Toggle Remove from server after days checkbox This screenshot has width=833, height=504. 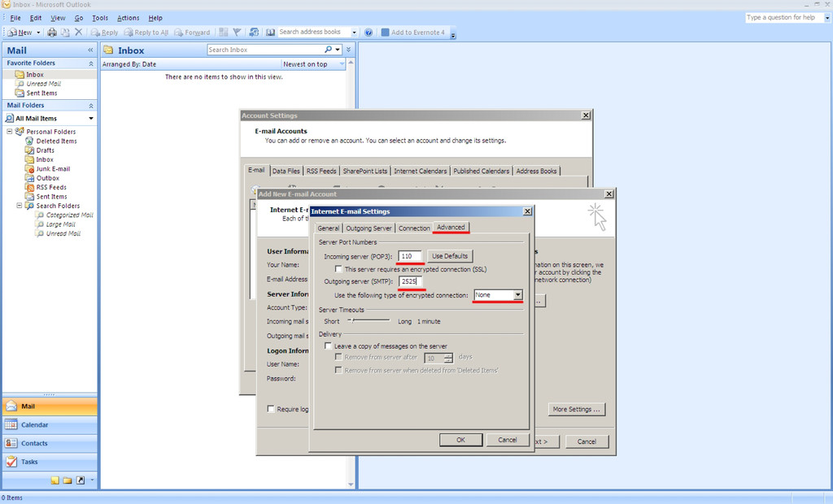point(338,357)
